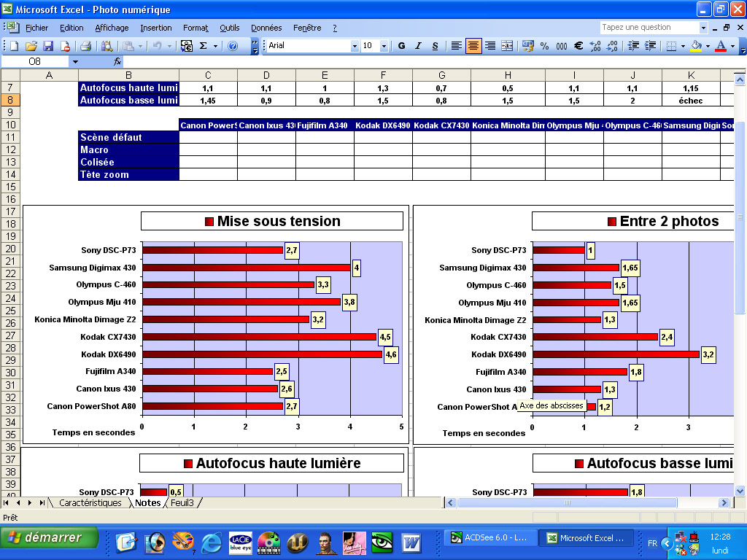
Task: Click the insert function fx button
Action: pos(117,61)
